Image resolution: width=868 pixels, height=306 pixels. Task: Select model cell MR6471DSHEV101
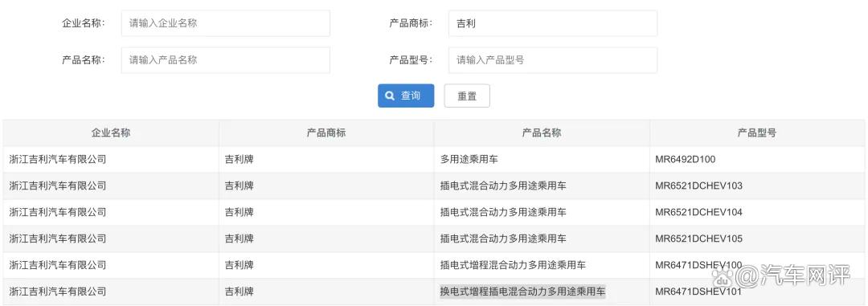pos(698,292)
